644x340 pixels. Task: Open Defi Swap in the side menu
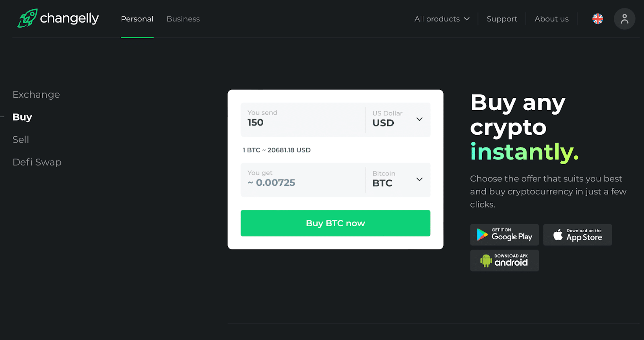pos(37,162)
